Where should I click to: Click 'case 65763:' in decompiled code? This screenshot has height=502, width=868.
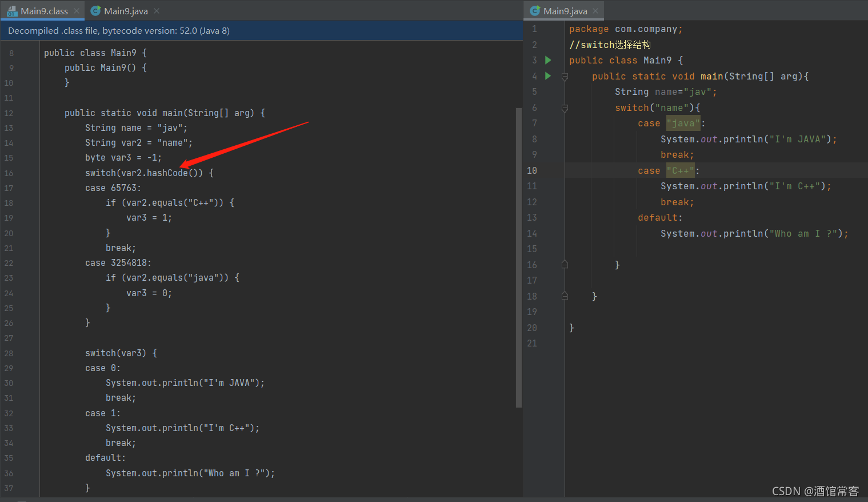click(x=113, y=188)
